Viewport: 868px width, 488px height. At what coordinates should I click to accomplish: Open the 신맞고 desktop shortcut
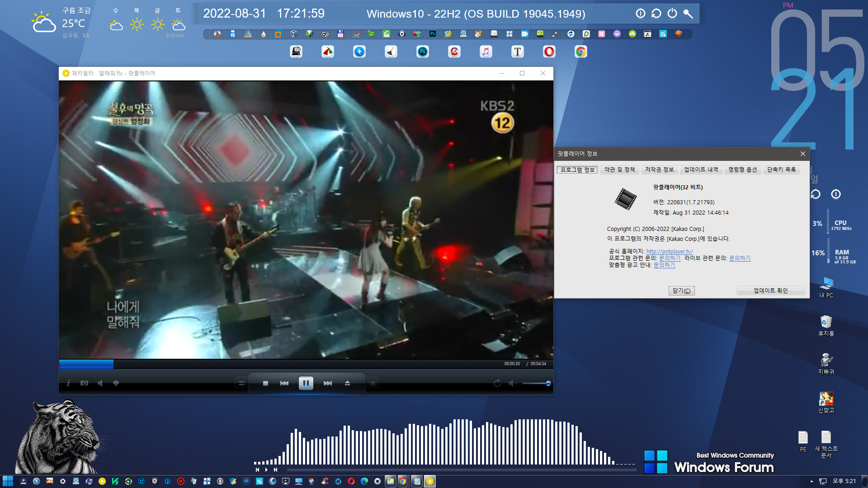[826, 403]
